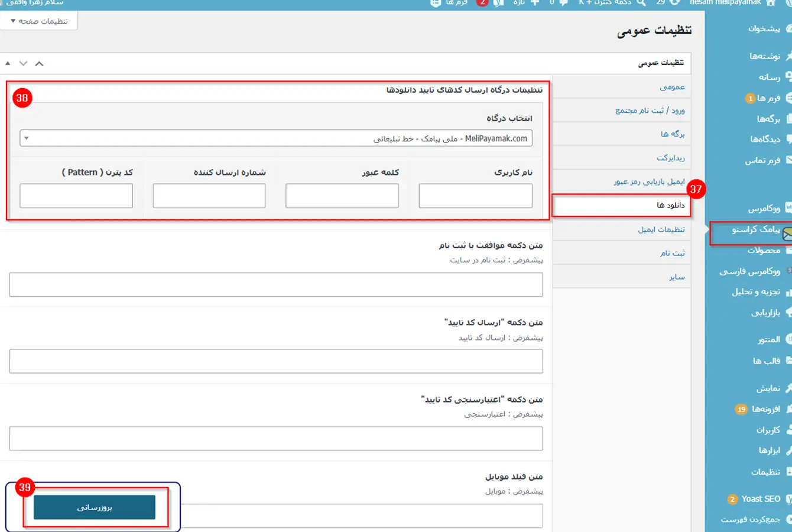Click the search magnifier icon in admin bar
Screen dimensions: 792x532
[x=641, y=2]
